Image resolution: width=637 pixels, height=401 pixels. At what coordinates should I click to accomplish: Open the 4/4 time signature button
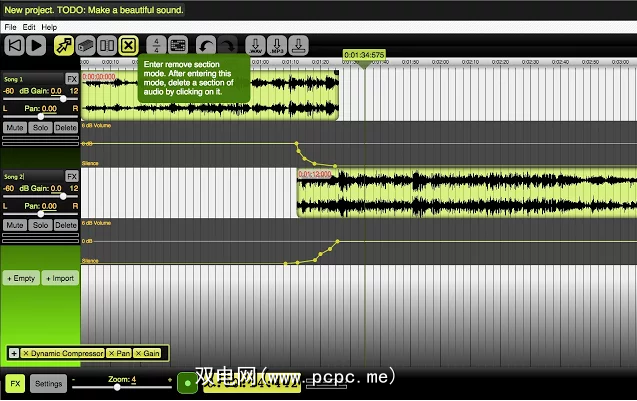pyautogui.click(x=156, y=46)
